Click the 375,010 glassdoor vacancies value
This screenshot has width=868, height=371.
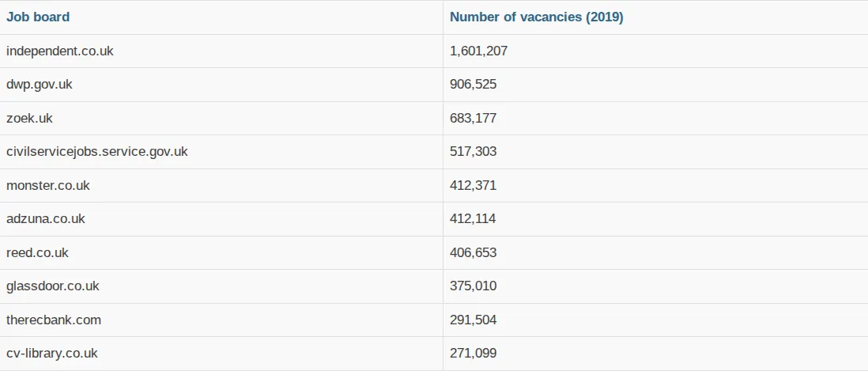(x=473, y=286)
